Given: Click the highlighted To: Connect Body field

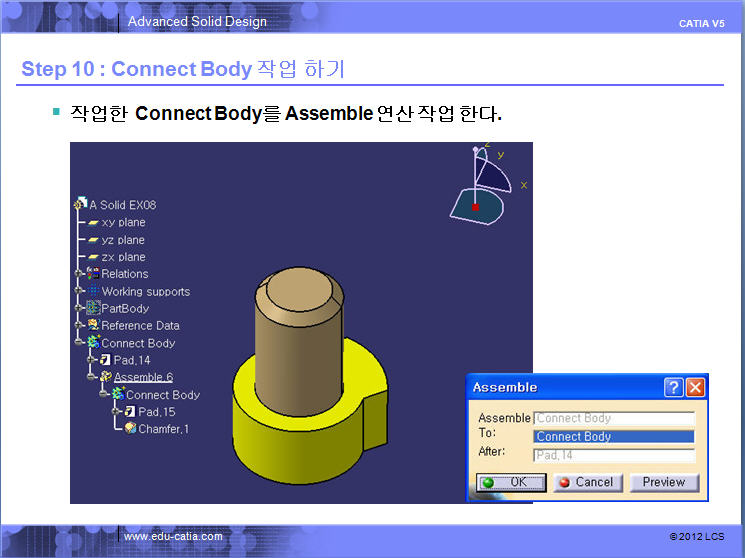Looking at the screenshot, I should click(614, 437).
